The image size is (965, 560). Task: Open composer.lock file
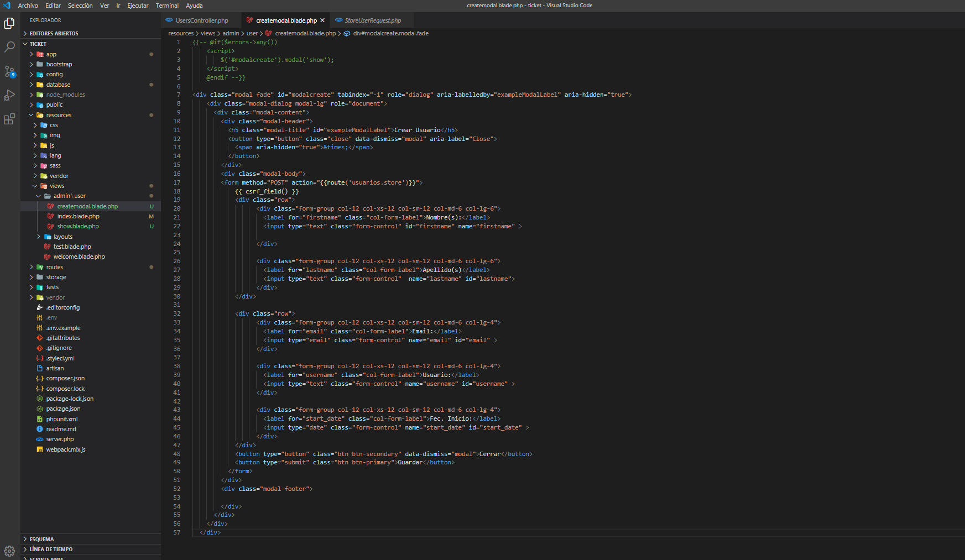click(65, 389)
